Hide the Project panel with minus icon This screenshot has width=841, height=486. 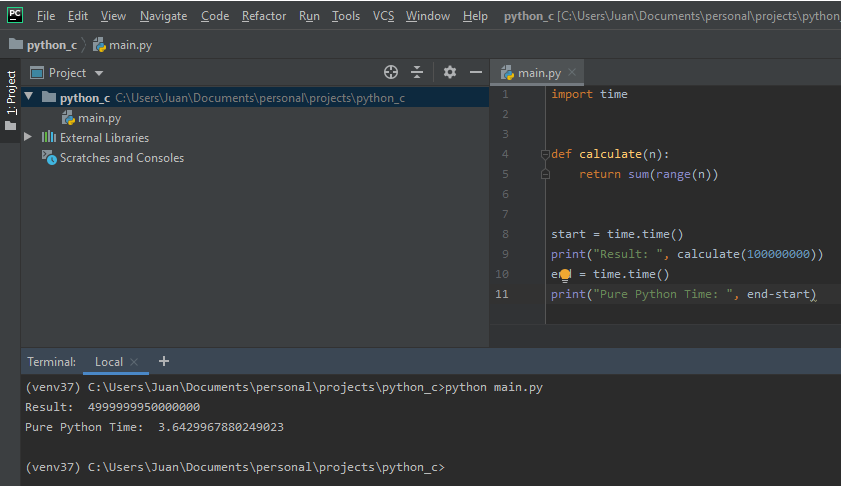[x=476, y=72]
